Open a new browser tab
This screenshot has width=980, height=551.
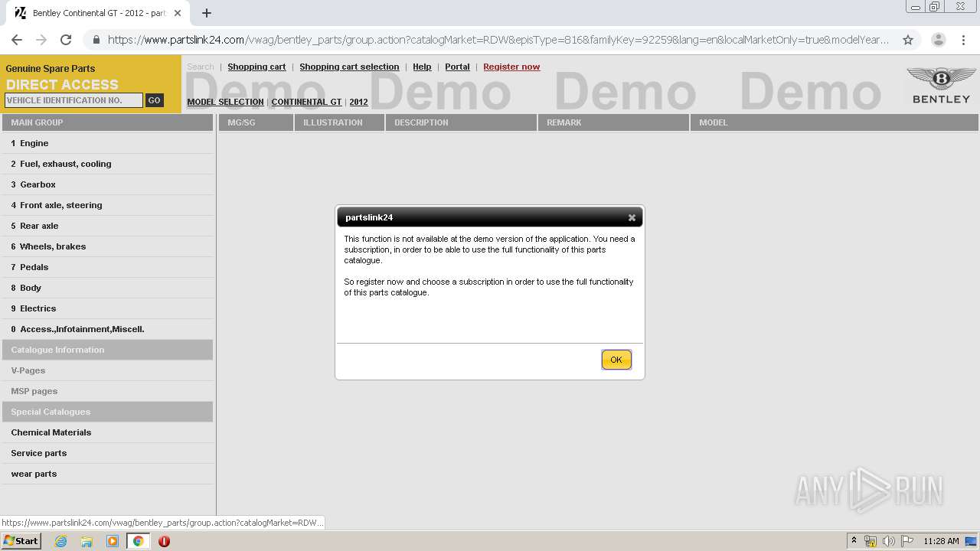[207, 13]
